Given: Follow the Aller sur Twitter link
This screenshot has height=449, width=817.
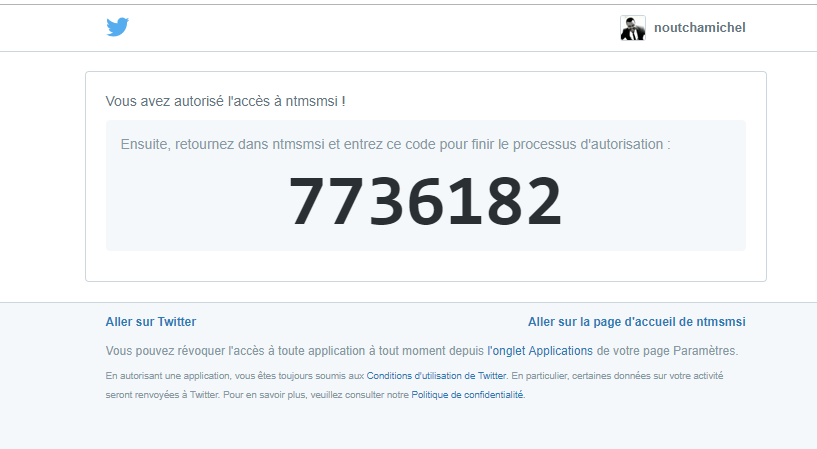Looking at the screenshot, I should click(151, 322).
